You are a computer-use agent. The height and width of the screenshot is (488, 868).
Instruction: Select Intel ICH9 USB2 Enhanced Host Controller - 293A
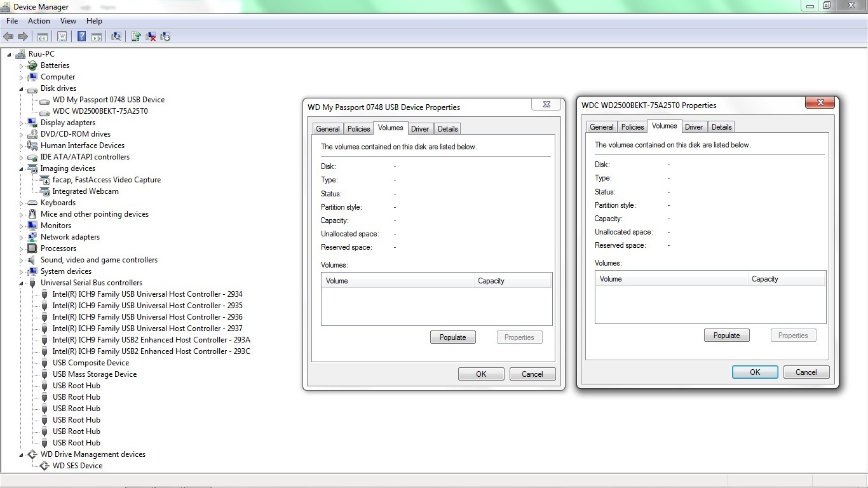(151, 340)
